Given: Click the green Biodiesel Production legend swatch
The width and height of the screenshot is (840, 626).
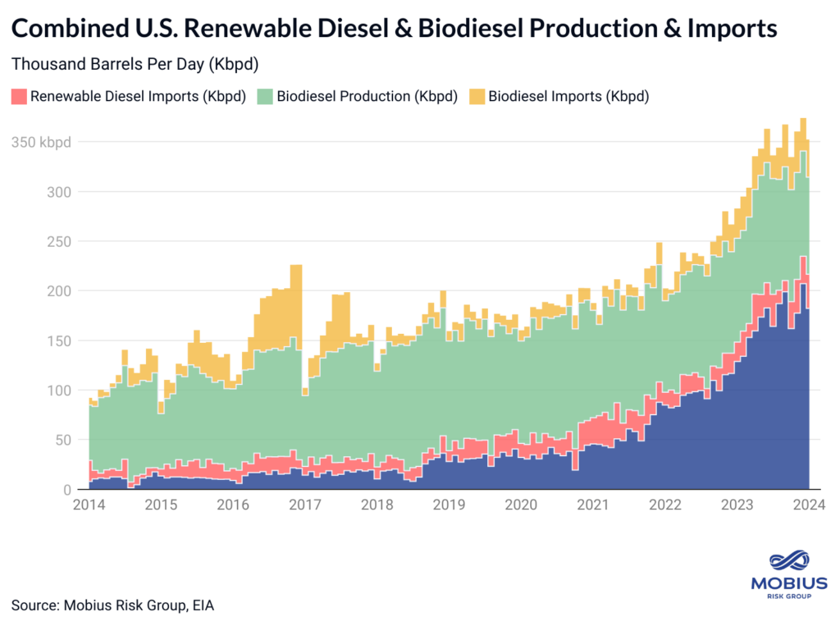Looking at the screenshot, I should (265, 97).
